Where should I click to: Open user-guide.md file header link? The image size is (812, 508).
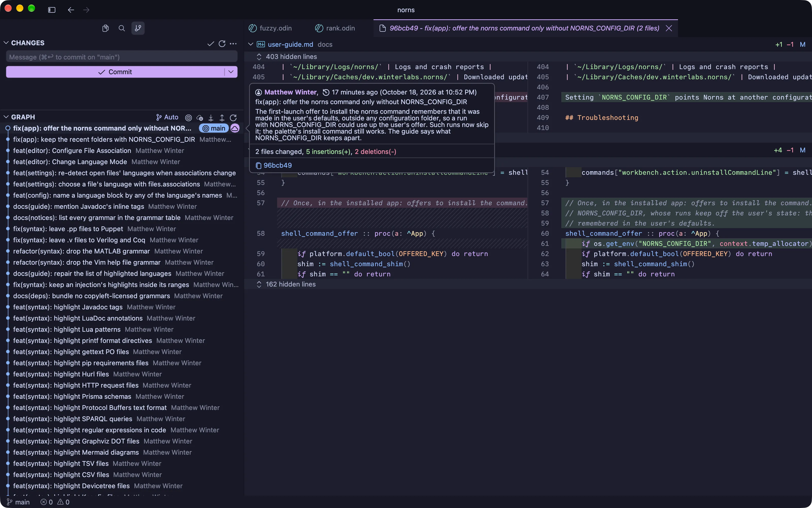(x=290, y=44)
